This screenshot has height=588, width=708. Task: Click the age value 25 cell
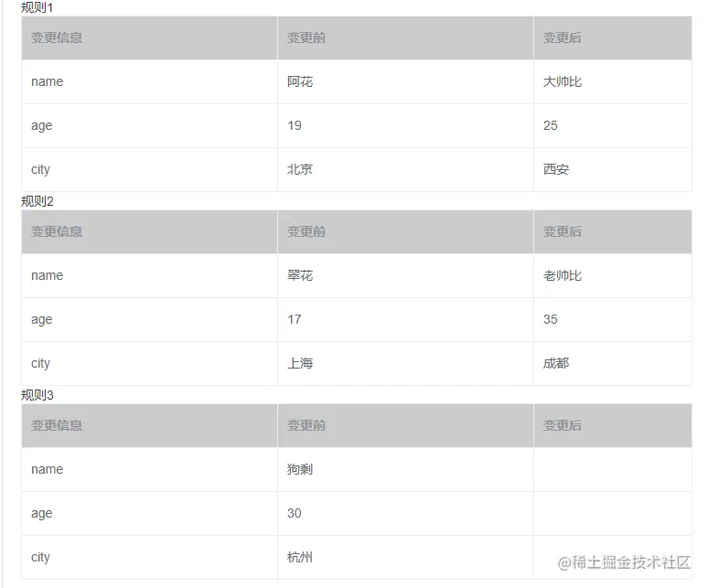click(x=551, y=126)
